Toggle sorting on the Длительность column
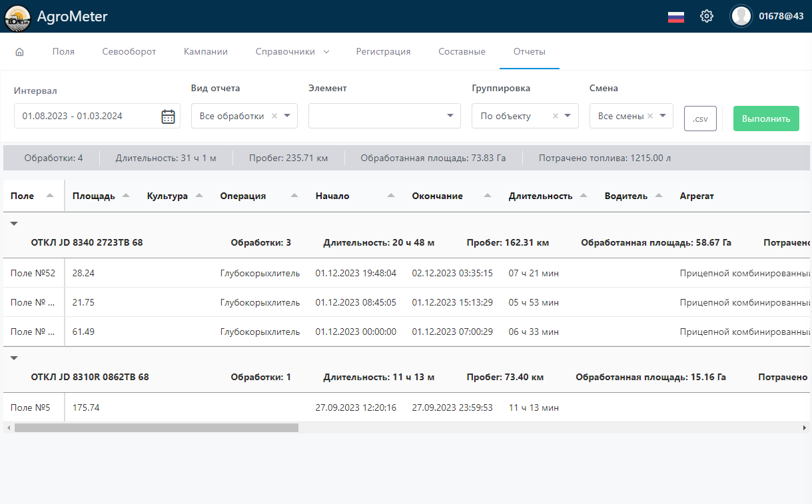Viewport: 812px width, 504px height. [x=584, y=195]
